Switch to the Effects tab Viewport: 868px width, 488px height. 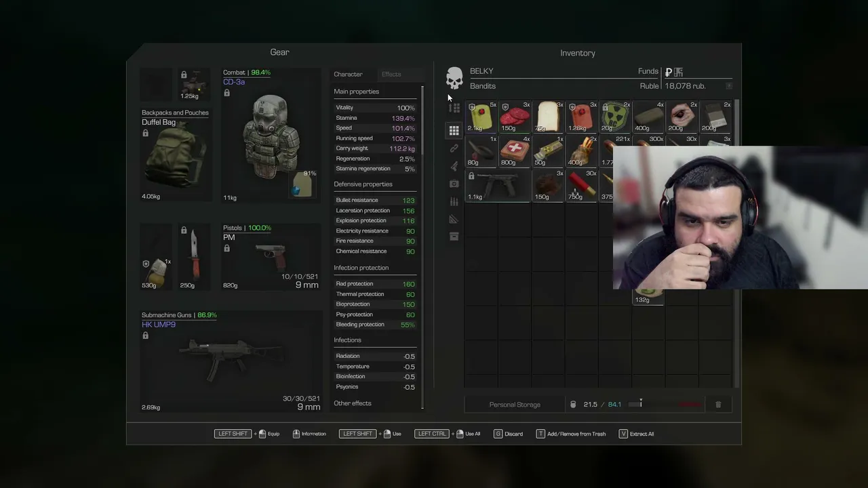[x=391, y=74]
